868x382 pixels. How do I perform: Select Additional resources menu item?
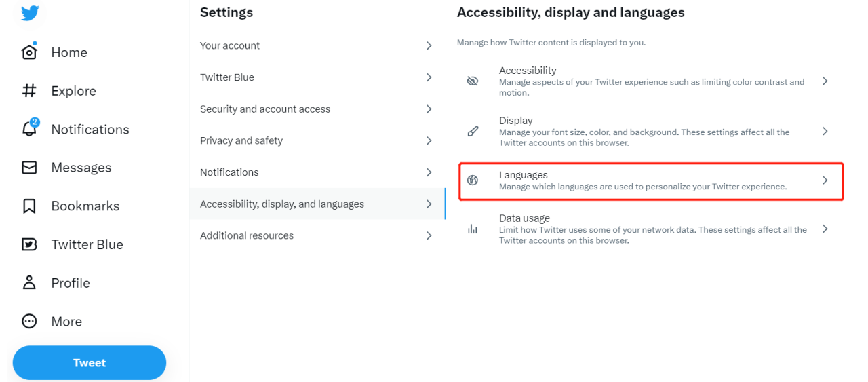[x=247, y=235]
